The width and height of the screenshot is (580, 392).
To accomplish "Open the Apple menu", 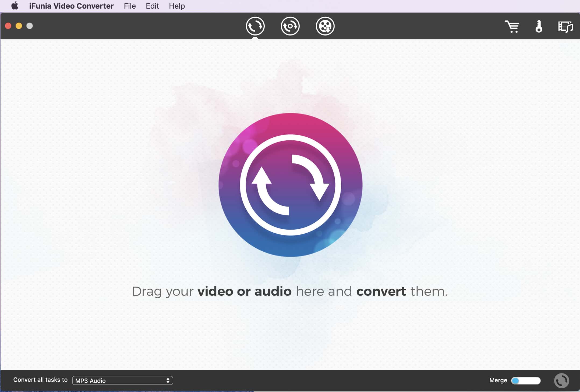I will click(x=15, y=6).
